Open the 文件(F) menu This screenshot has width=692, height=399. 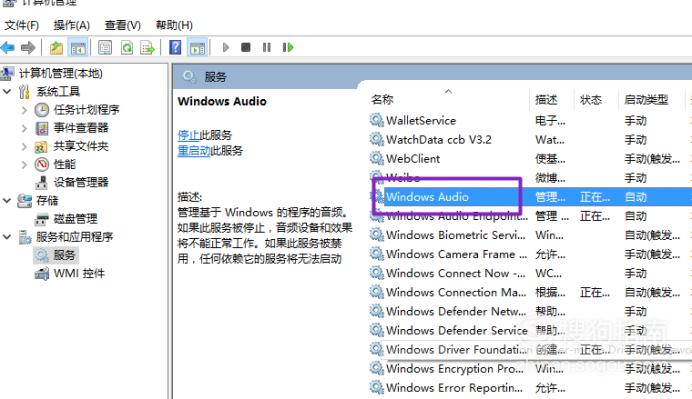point(22,25)
